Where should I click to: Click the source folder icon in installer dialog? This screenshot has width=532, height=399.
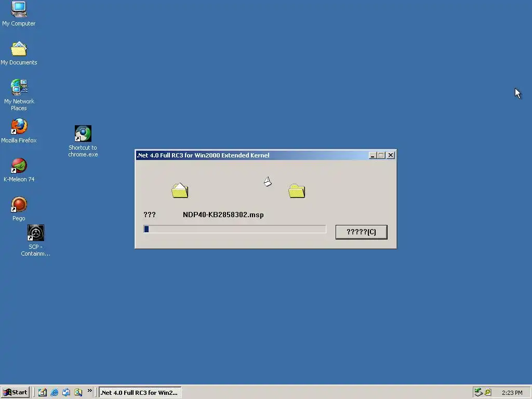(x=180, y=190)
